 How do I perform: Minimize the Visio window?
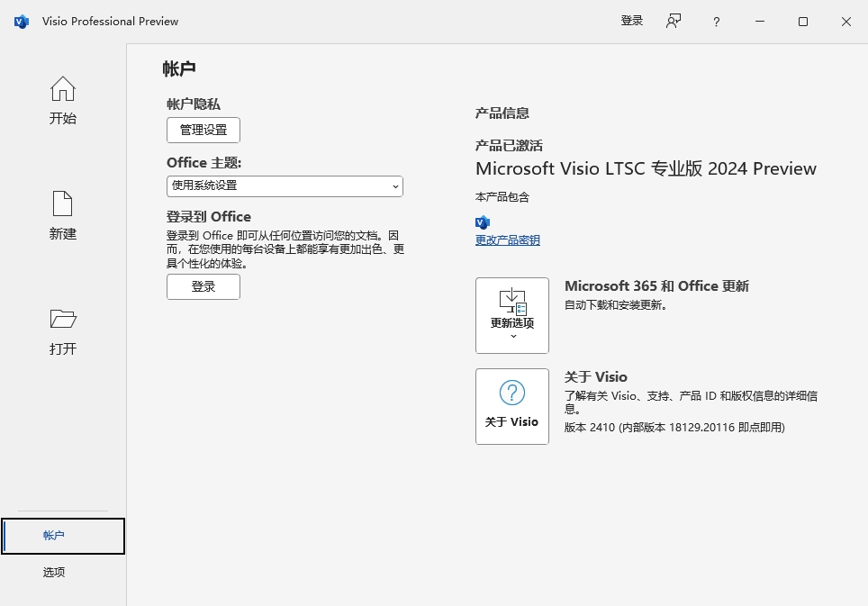pos(759,22)
